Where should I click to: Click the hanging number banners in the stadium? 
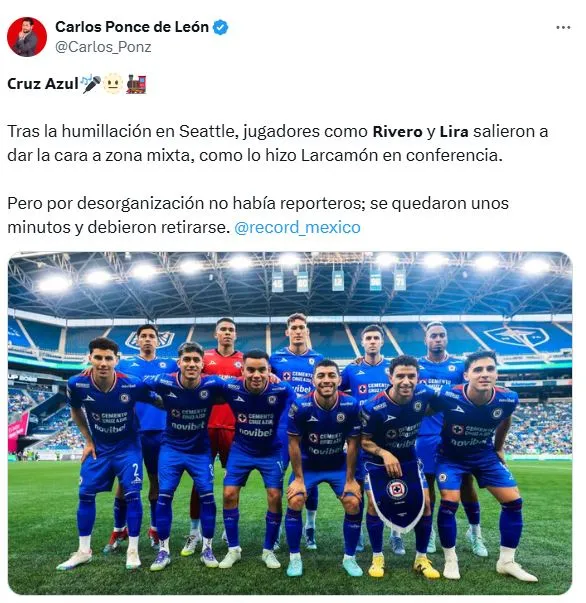[338, 280]
